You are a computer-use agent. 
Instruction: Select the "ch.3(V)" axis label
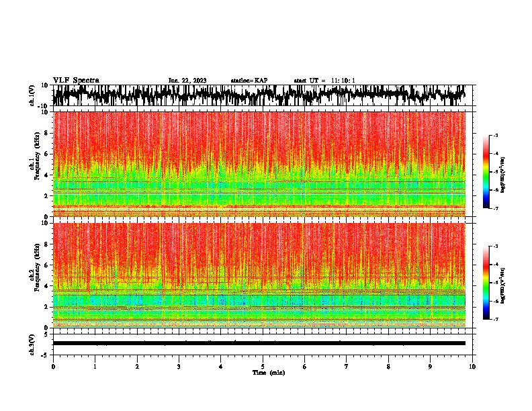32,345
